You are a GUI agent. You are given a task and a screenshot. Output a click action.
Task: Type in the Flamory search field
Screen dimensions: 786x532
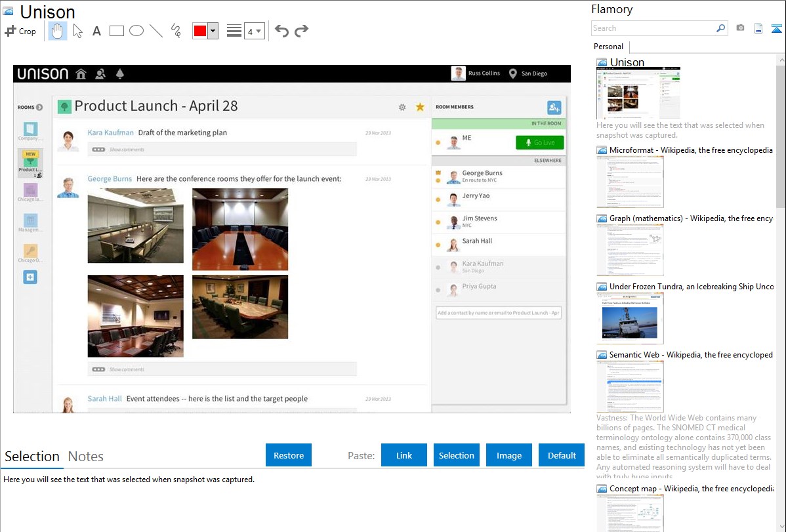[x=653, y=28]
